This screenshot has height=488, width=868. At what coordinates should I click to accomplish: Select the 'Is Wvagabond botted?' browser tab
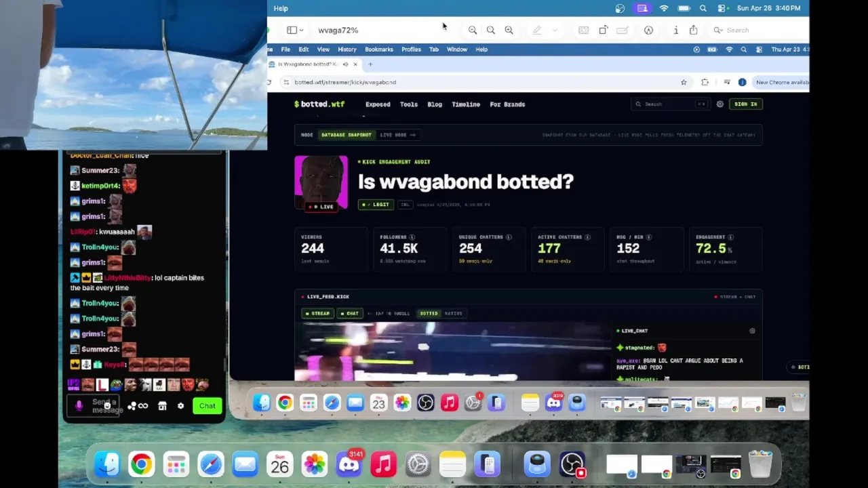tap(312, 64)
